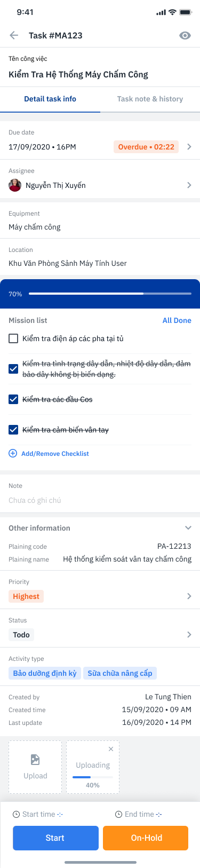Check 'Kiểm tra điện áp các pha tại tủ'
The width and height of the screenshot is (200, 868).
pyautogui.click(x=13, y=338)
